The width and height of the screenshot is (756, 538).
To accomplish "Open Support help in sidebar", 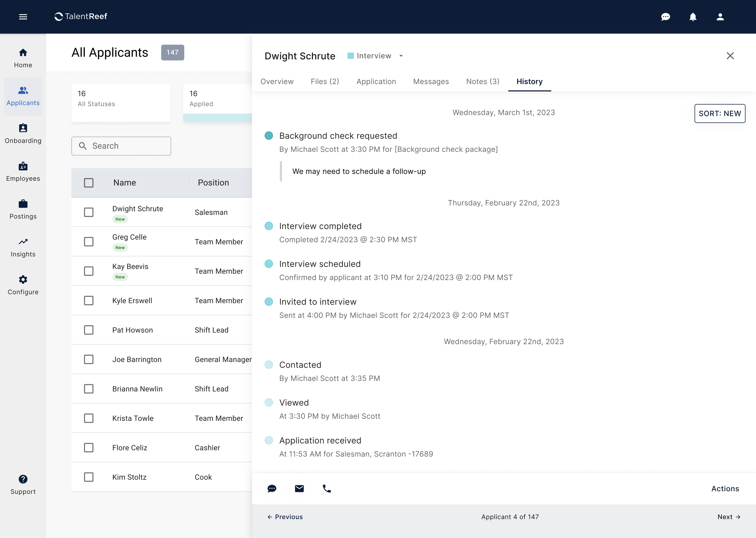I will [23, 485].
